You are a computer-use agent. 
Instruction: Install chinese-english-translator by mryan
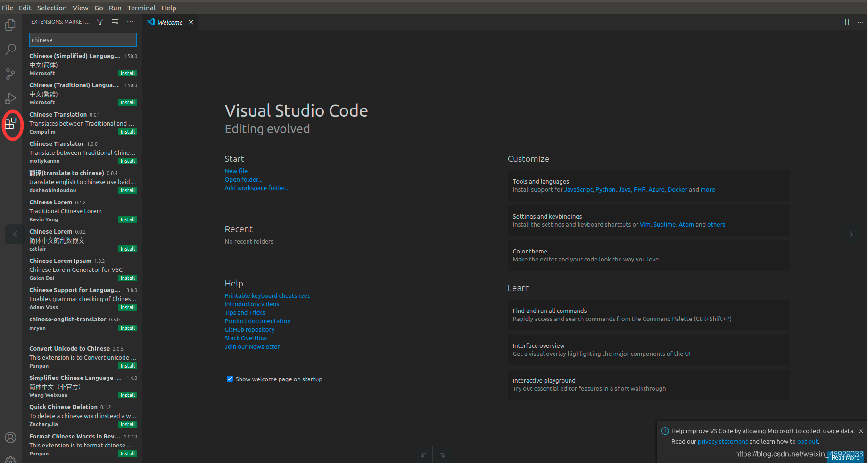128,328
